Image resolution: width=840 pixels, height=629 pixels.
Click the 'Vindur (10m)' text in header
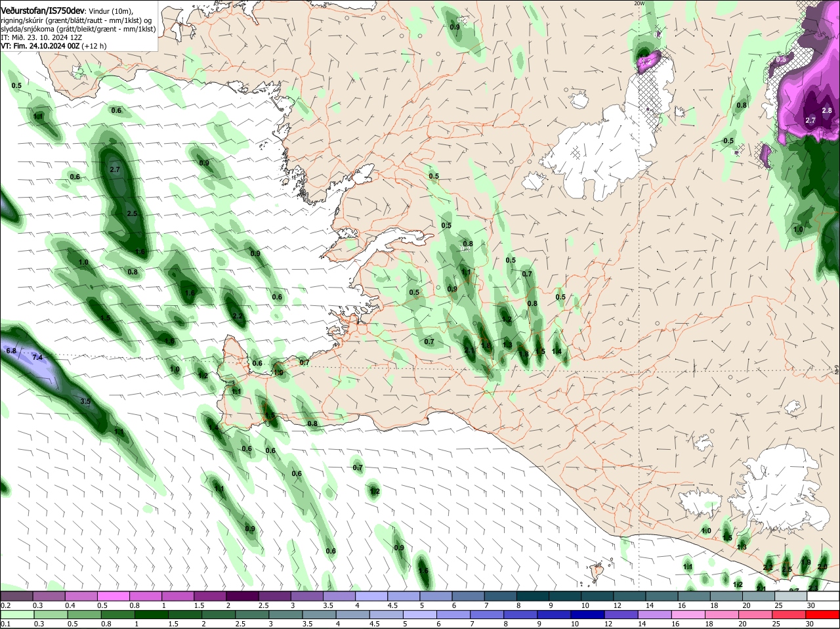[110, 12]
